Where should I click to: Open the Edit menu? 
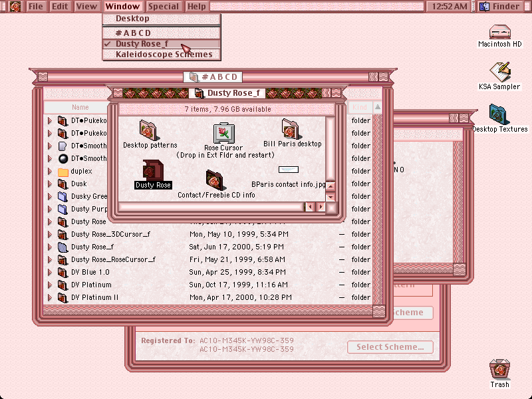60,6
